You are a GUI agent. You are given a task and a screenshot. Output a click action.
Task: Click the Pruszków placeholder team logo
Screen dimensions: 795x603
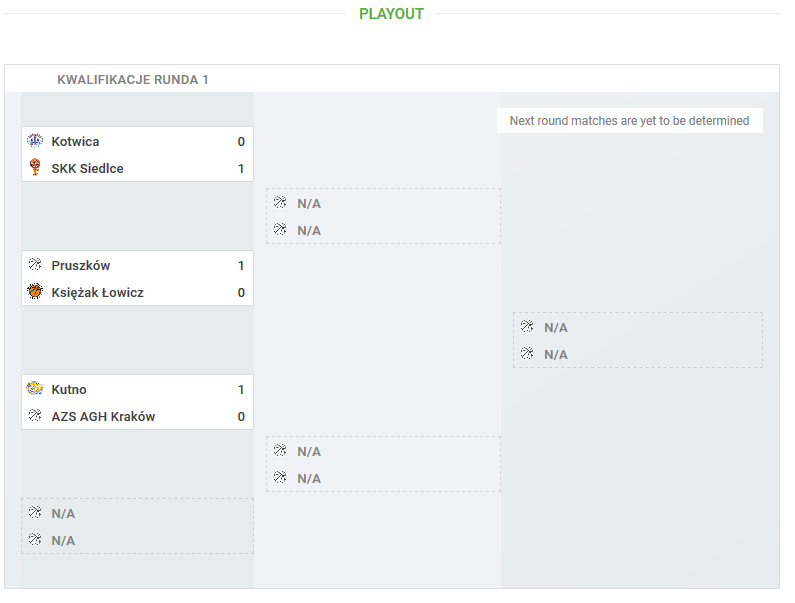pos(35,264)
